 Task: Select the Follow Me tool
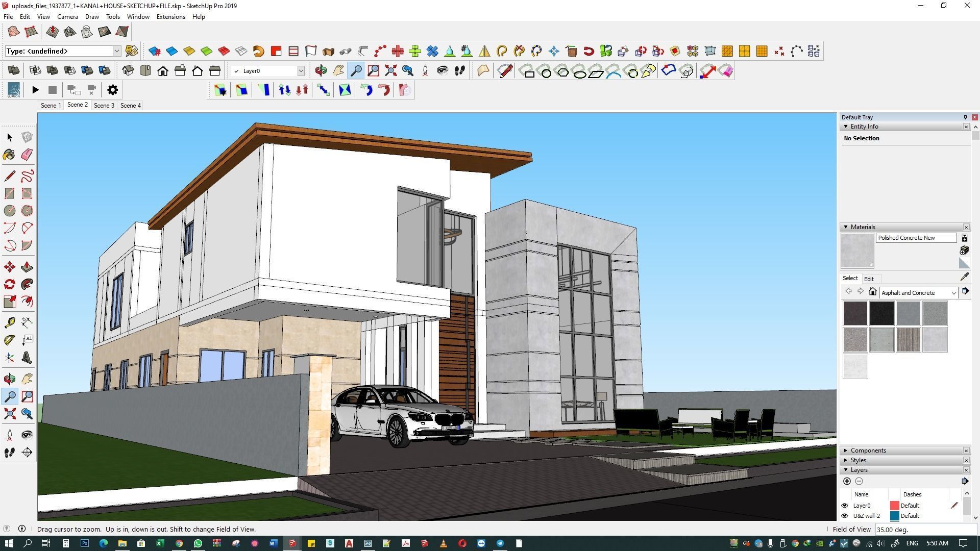(27, 284)
